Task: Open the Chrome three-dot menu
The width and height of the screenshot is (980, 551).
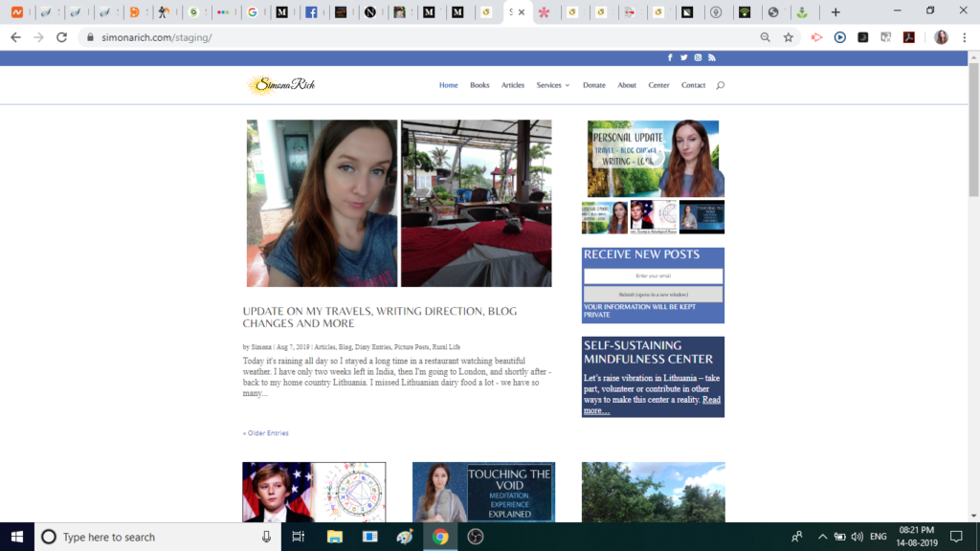Action: pos(965,37)
